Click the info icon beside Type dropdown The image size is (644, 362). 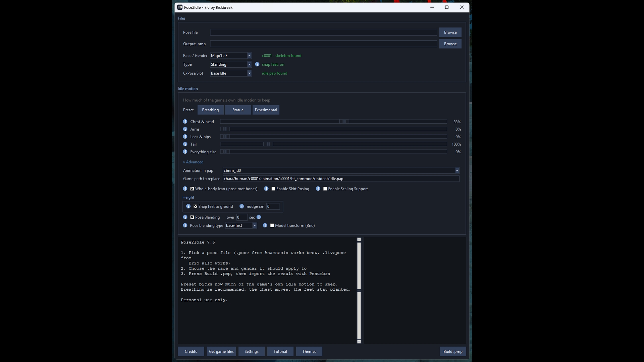pyautogui.click(x=257, y=64)
